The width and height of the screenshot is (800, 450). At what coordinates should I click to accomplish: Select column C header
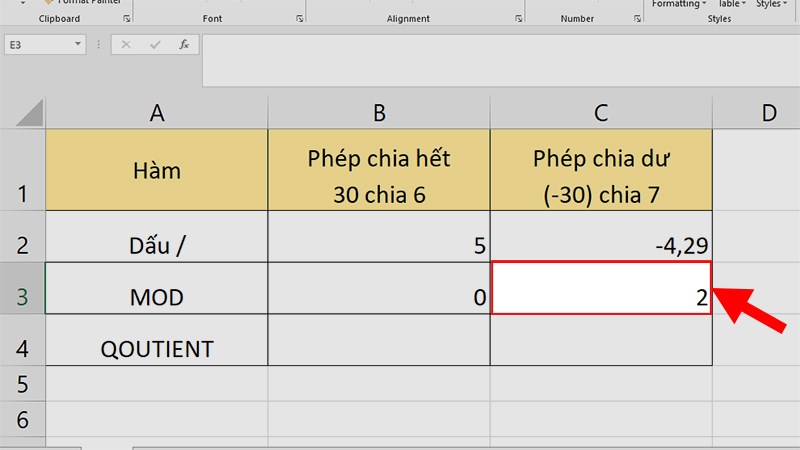click(601, 113)
